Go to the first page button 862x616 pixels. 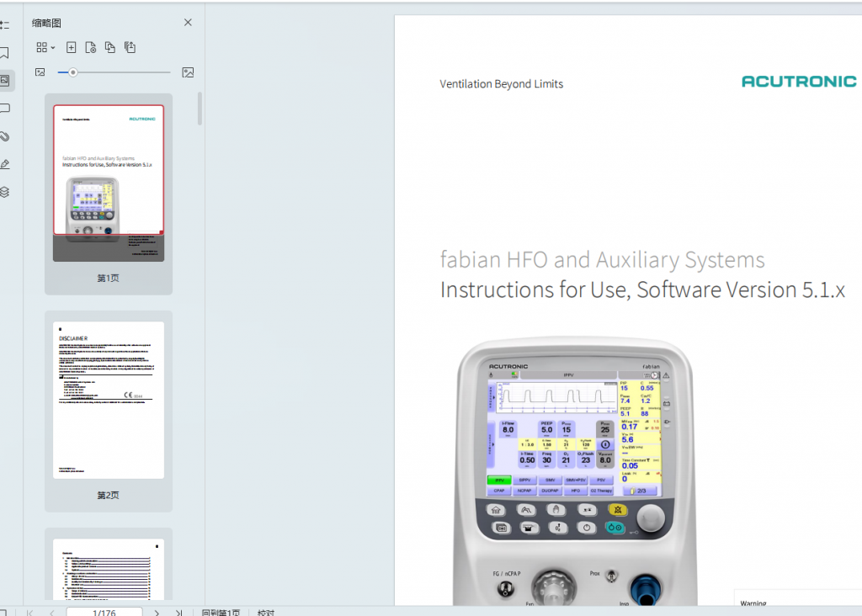pyautogui.click(x=29, y=612)
